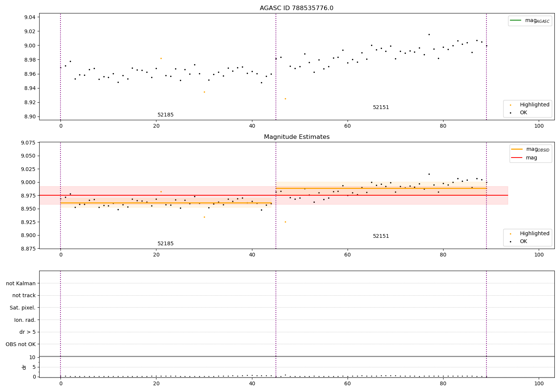Click the '52151' label in top plot

[381, 108]
